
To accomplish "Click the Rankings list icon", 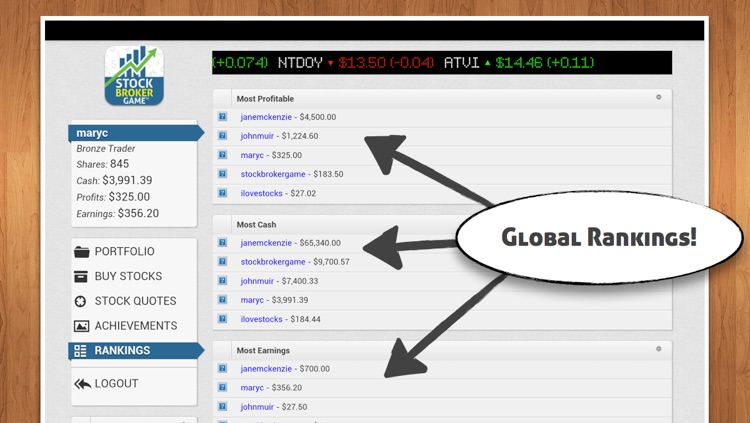I will tap(80, 351).
